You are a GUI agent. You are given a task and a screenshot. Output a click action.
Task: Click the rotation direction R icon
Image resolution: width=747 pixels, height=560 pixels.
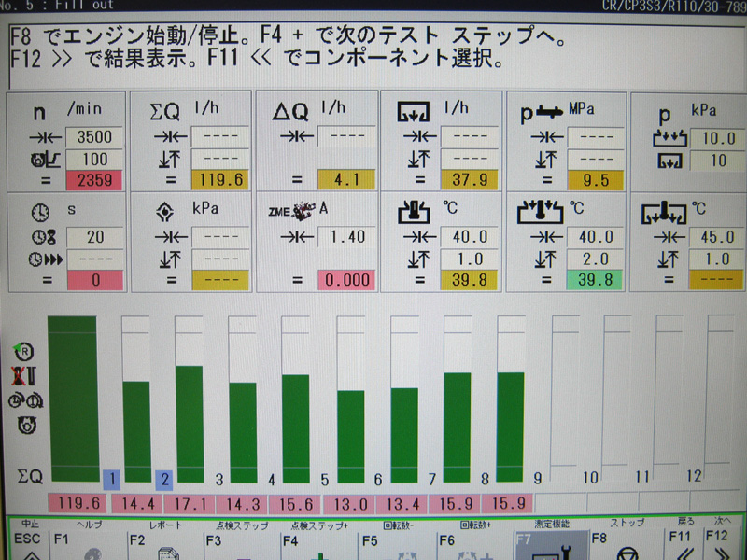click(24, 351)
